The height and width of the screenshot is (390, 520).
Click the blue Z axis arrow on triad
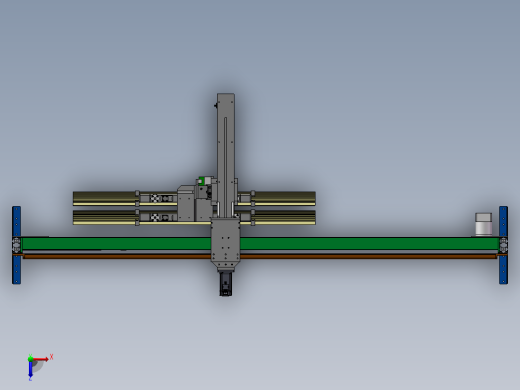pyautogui.click(x=30, y=369)
